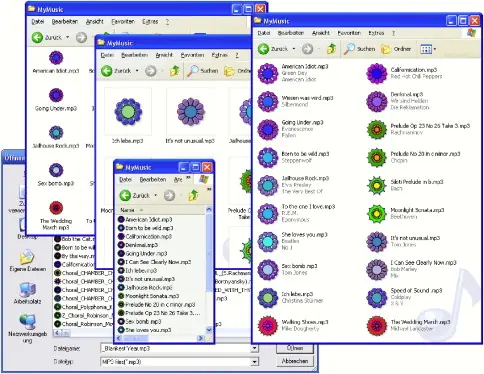484x374 pixels.
Task: Click scroll-down arrow in small list window
Action: 209,330
